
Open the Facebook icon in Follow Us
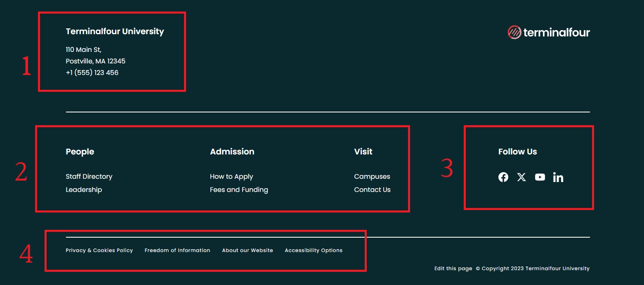click(x=503, y=177)
